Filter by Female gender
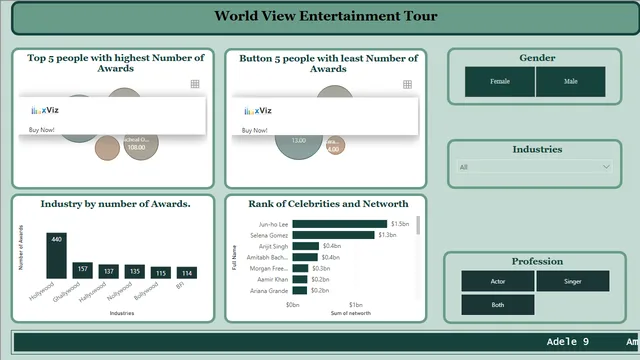 tap(500, 82)
